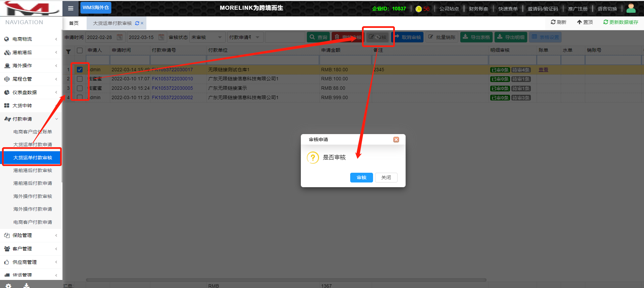Viewport: 644px width, 288px height.
Task: Click the table filter funnel icon
Action: (x=68, y=52)
